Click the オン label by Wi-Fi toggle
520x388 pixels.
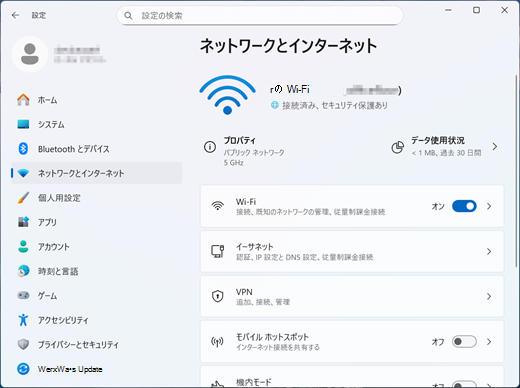tap(438, 207)
